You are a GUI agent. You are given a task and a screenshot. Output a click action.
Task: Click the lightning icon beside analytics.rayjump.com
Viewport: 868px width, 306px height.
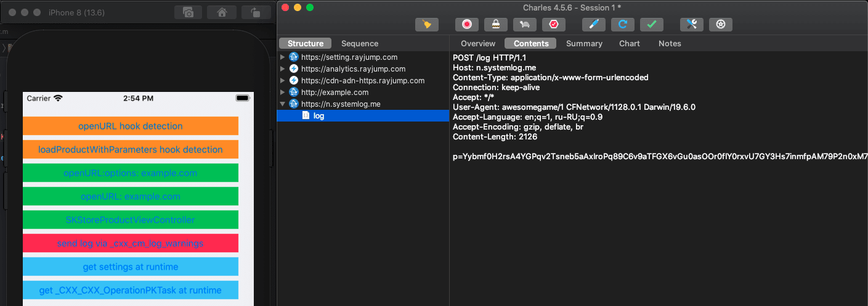294,68
